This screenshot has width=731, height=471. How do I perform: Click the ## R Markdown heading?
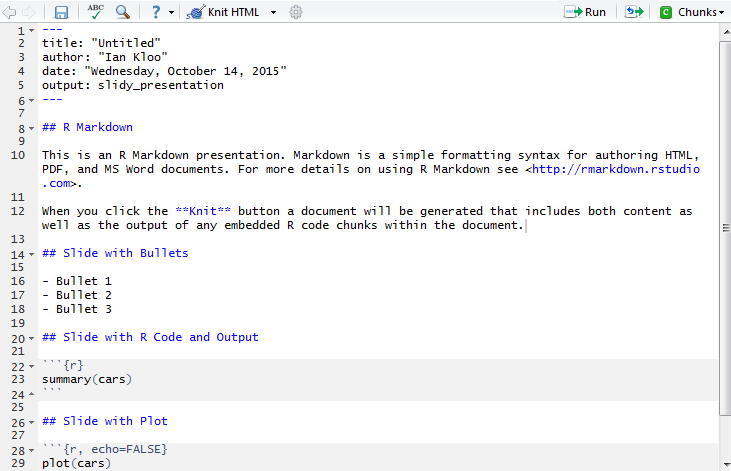point(87,127)
